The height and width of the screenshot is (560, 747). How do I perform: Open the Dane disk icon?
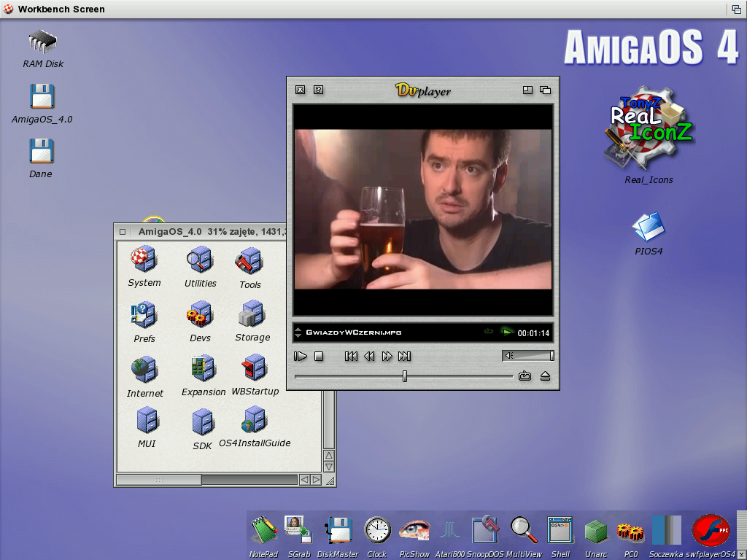point(42,152)
